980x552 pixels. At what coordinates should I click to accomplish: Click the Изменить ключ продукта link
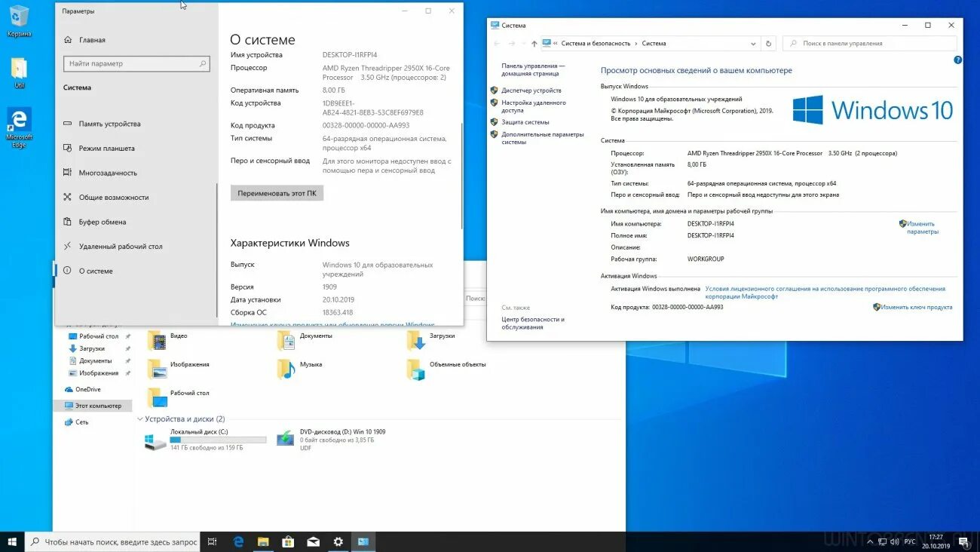917,307
